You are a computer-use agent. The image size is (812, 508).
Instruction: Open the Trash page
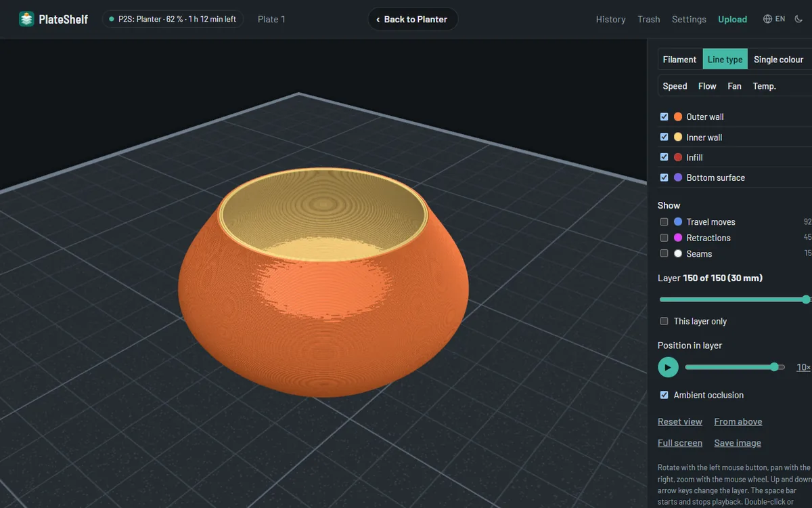pos(648,19)
